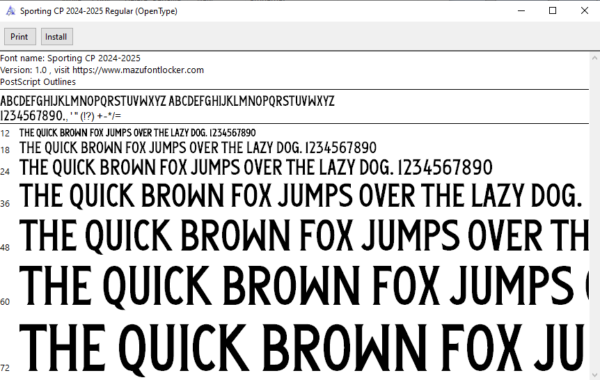600x380 pixels.
Task: Click the scrollbar down arrow
Action: [x=594, y=375]
